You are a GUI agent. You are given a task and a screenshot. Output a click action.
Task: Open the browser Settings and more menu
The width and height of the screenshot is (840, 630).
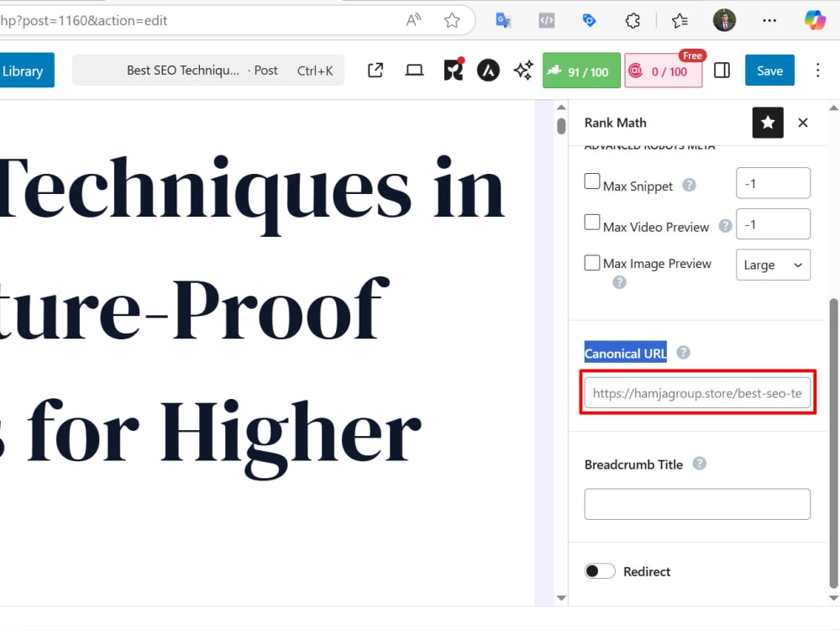pyautogui.click(x=769, y=20)
